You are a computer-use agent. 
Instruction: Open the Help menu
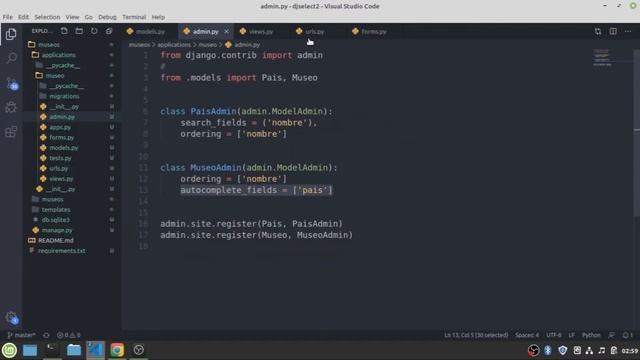pos(158,17)
